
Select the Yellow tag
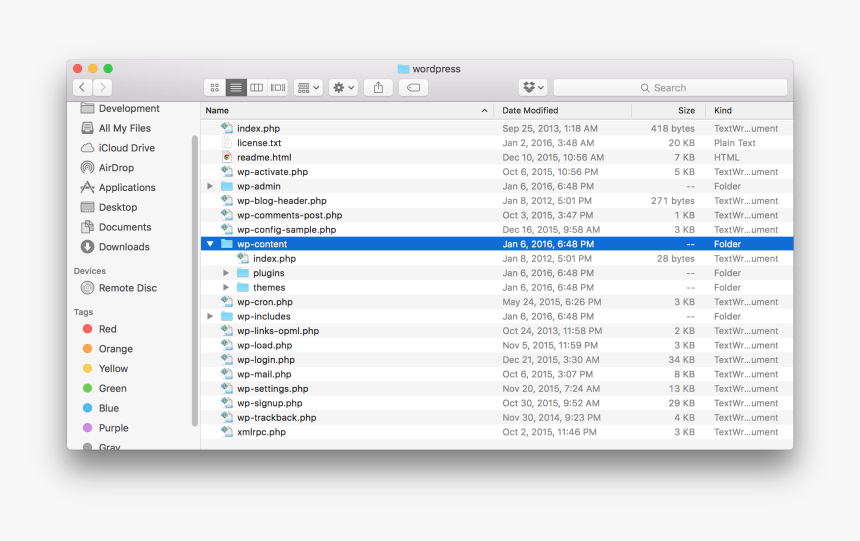pos(105,368)
